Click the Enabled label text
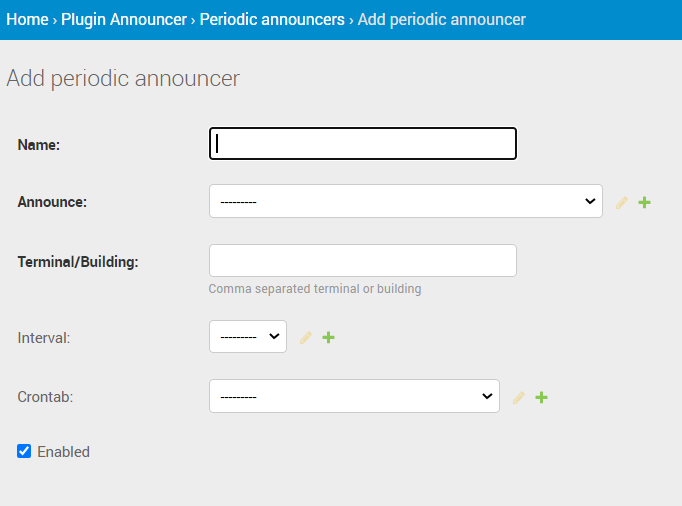 (63, 452)
